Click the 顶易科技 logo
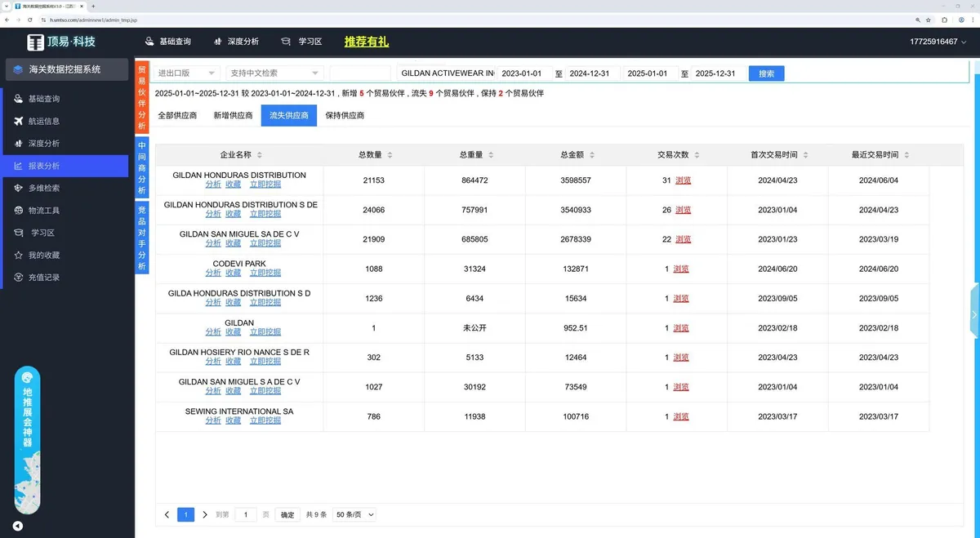The width and height of the screenshot is (980, 538). [x=61, y=42]
